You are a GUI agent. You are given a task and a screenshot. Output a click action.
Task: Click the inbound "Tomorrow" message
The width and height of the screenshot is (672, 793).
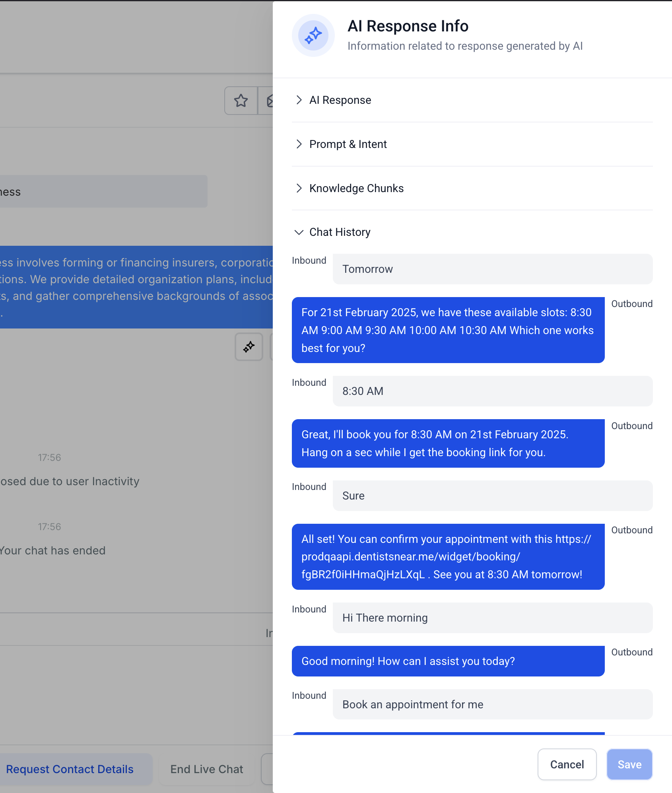tap(492, 269)
